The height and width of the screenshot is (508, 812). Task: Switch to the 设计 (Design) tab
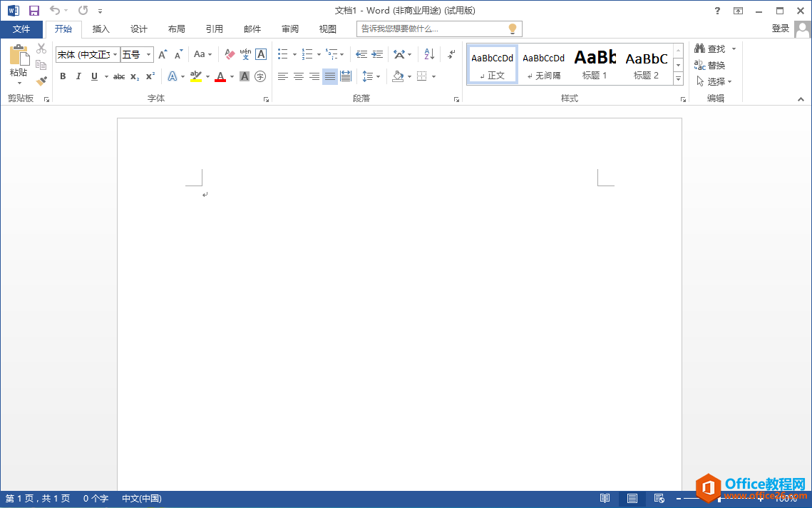tap(139, 29)
